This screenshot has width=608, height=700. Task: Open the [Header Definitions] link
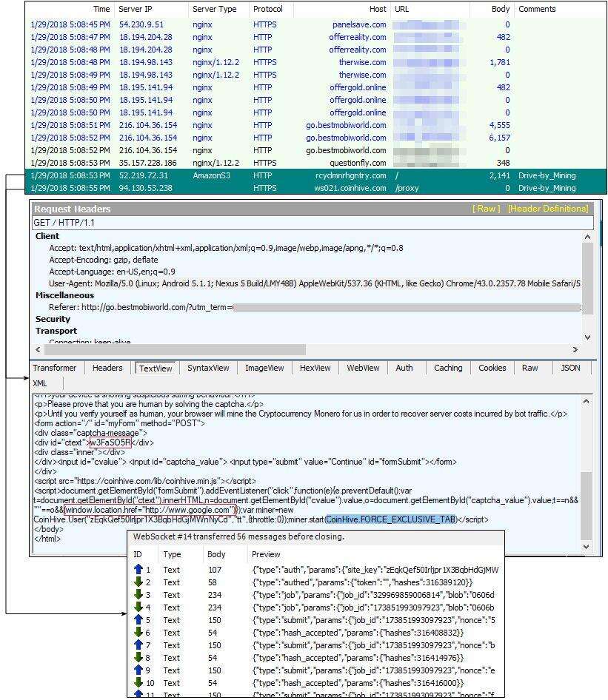coord(548,209)
